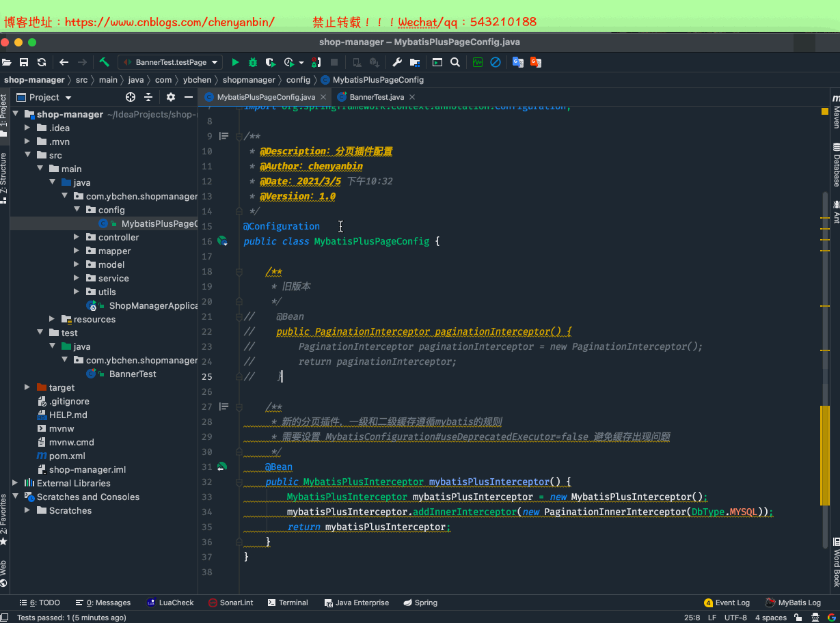Click the blue circle-slash icon in toolbar
This screenshot has width=840, height=623.
(496, 62)
